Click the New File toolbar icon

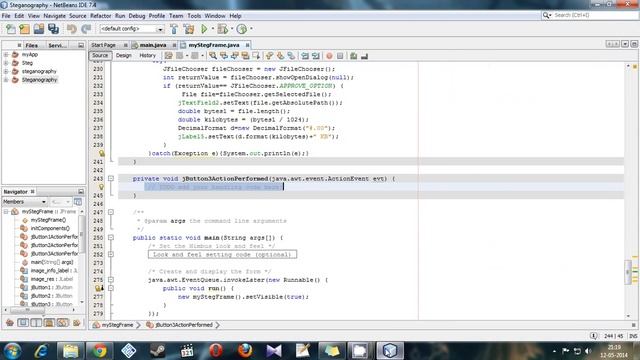11,29
